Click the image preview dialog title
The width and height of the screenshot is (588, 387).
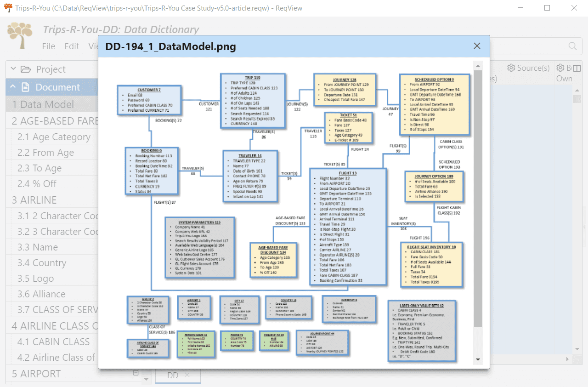[x=171, y=46]
